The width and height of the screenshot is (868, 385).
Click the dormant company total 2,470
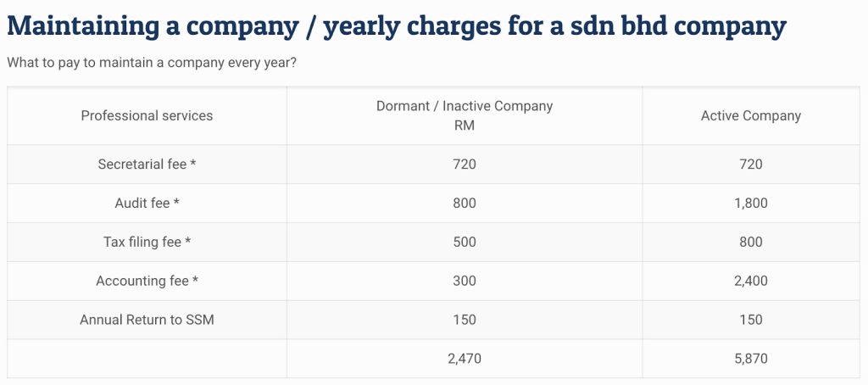(x=465, y=359)
